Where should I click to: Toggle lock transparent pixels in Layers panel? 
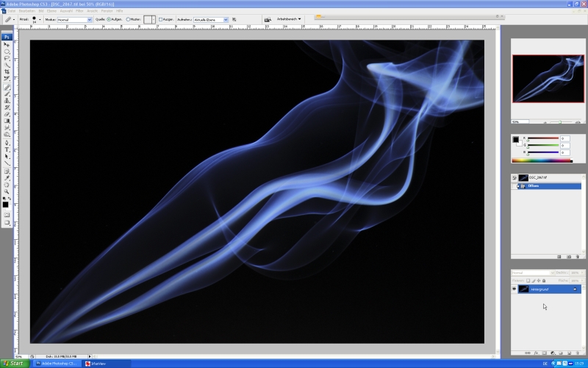[x=528, y=280]
